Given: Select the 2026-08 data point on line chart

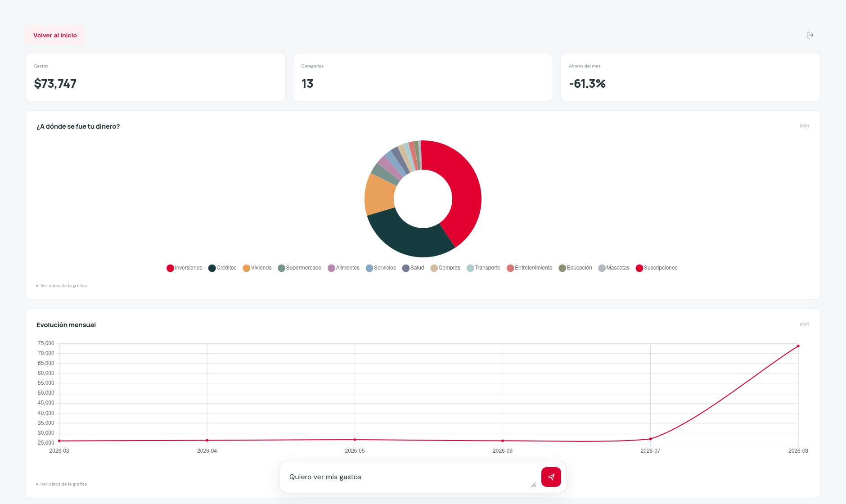Looking at the screenshot, I should [x=798, y=346].
